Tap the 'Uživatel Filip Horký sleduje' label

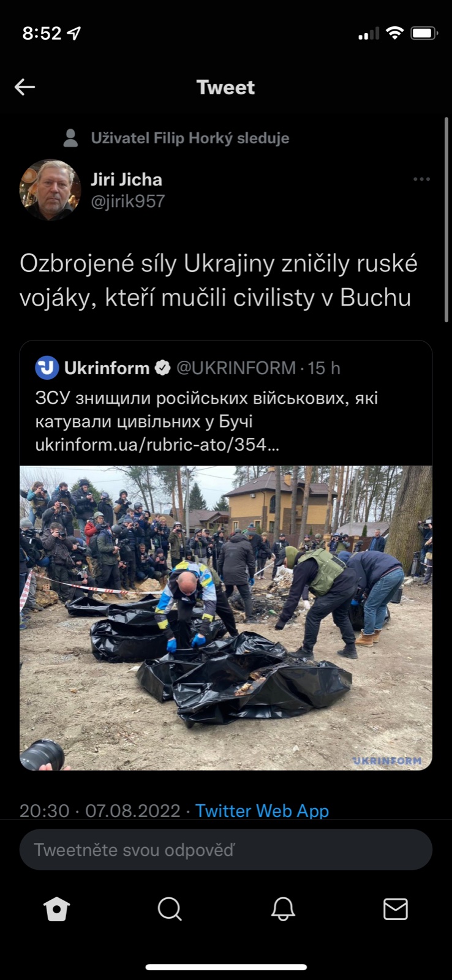(190, 138)
